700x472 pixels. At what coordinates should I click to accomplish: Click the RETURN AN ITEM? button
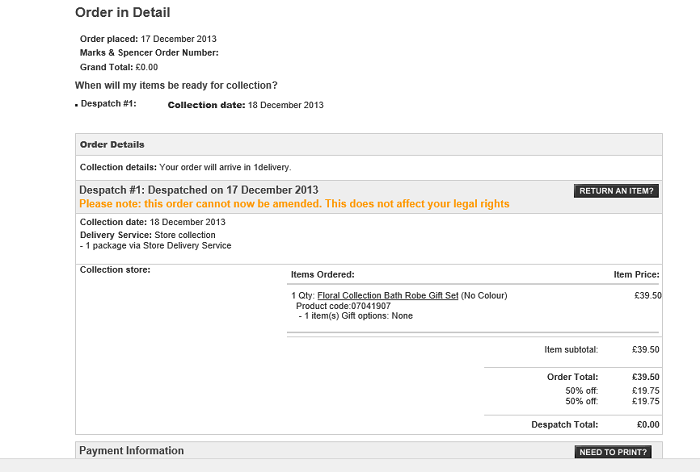616,191
